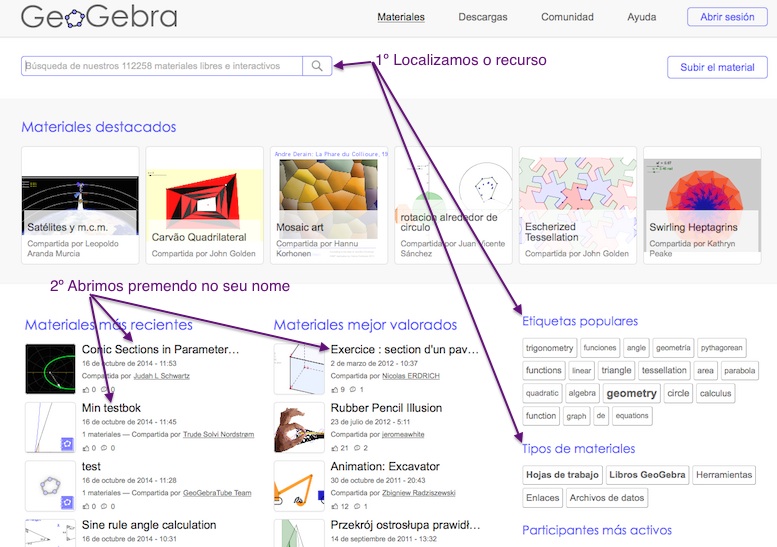Click comment icon under Rubber Pencil Illusion
777x547 pixels.
pos(357,448)
